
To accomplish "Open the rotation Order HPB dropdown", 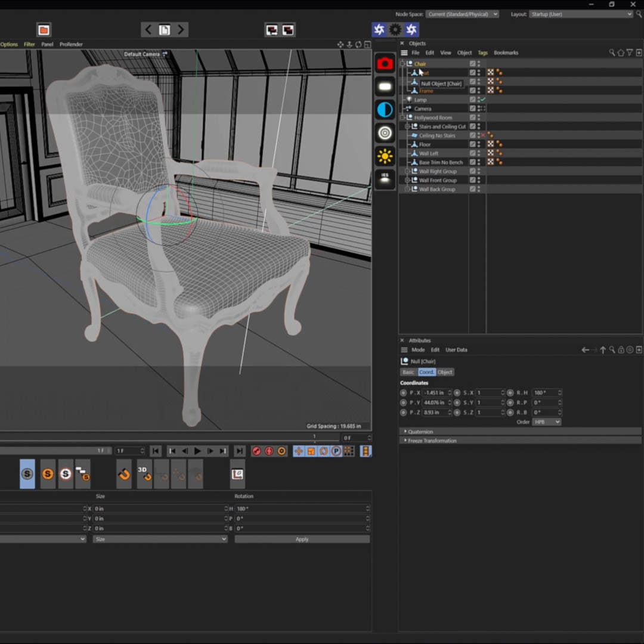I will point(546,422).
